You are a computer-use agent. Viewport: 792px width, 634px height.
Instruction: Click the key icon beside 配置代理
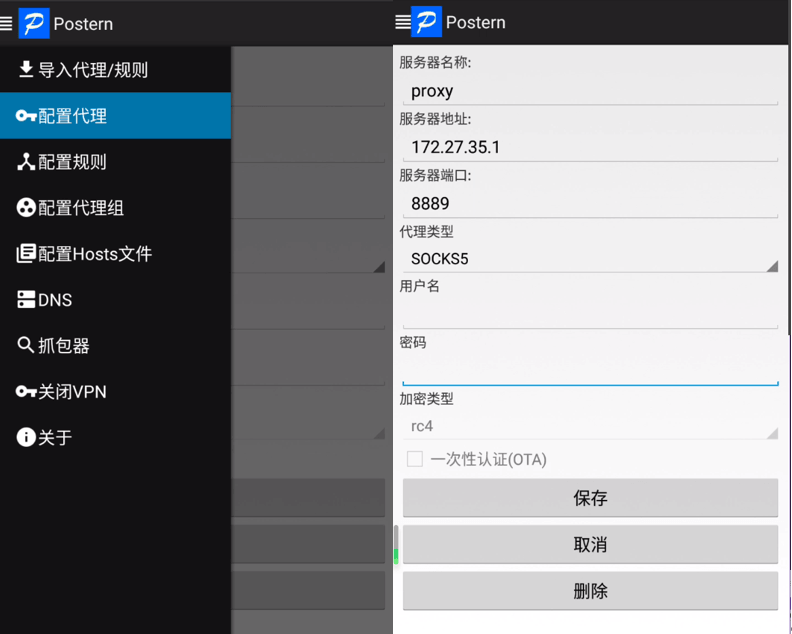pos(26,116)
